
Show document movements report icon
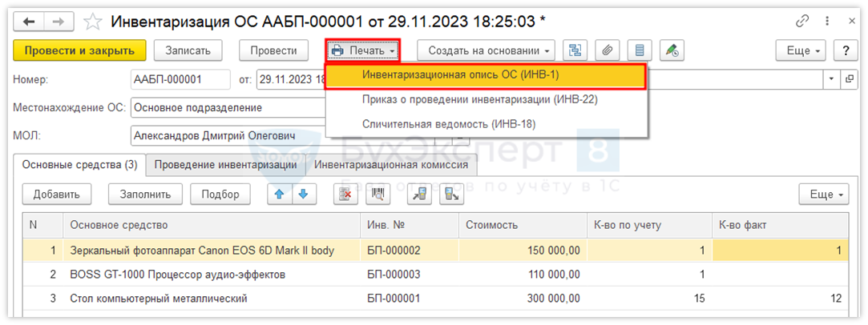pyautogui.click(x=640, y=50)
